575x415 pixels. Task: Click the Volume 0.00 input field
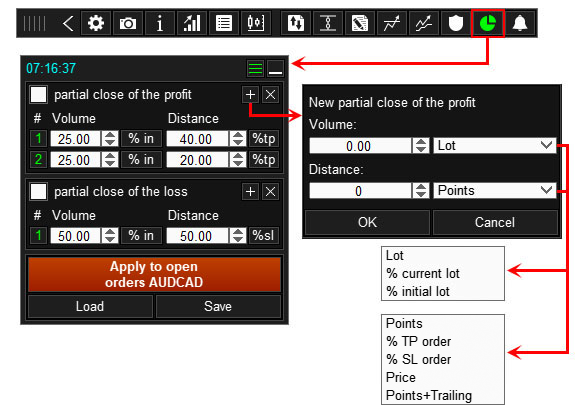click(x=360, y=146)
